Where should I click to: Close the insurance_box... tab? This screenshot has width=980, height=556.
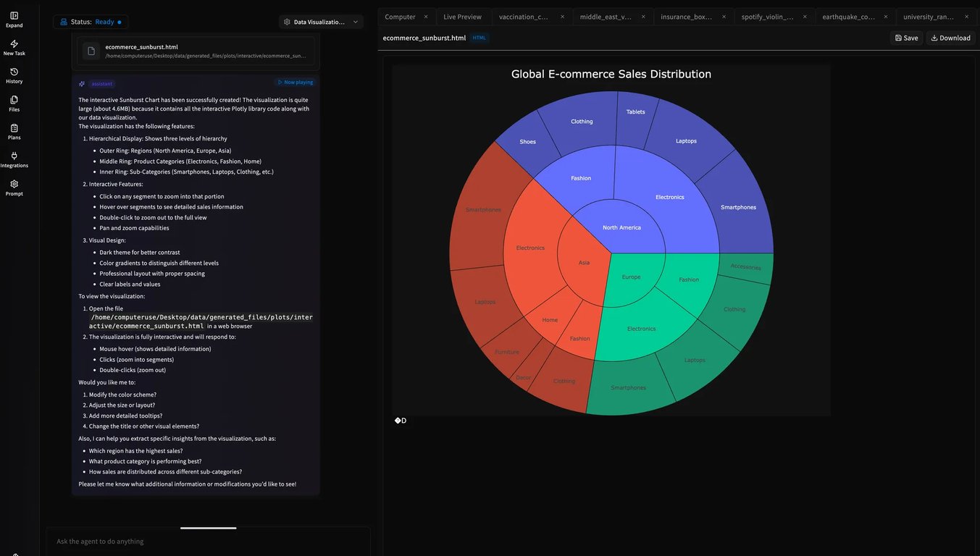coord(724,17)
